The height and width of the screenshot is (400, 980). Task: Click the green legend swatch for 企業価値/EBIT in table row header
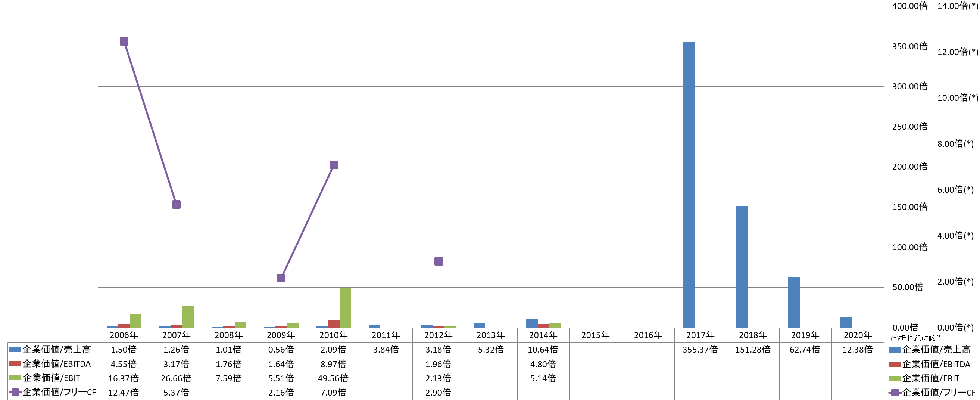15,378
